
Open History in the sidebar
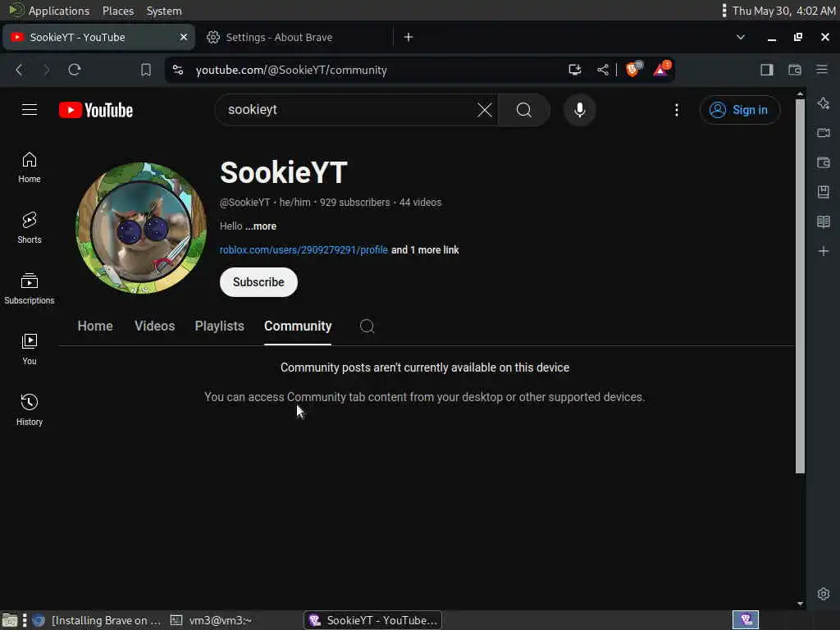click(30, 410)
